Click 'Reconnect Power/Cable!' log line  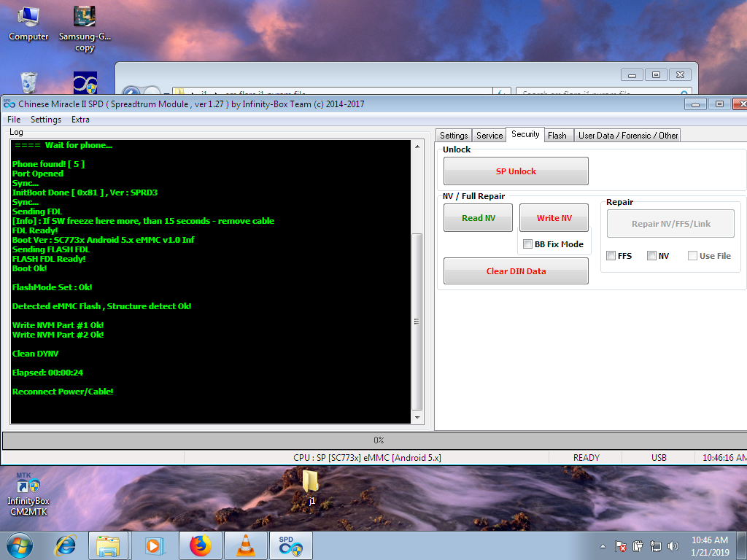pos(63,392)
